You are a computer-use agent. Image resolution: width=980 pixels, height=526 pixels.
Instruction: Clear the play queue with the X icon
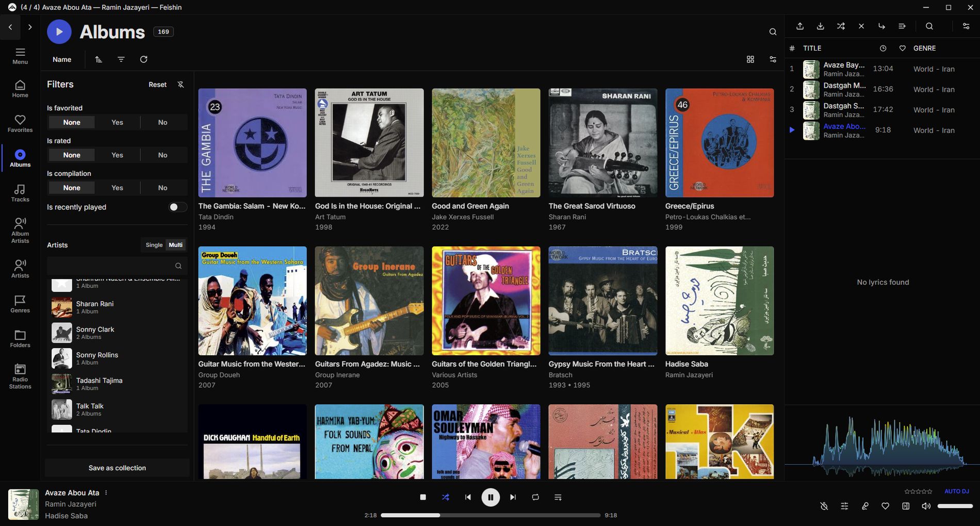tap(861, 26)
